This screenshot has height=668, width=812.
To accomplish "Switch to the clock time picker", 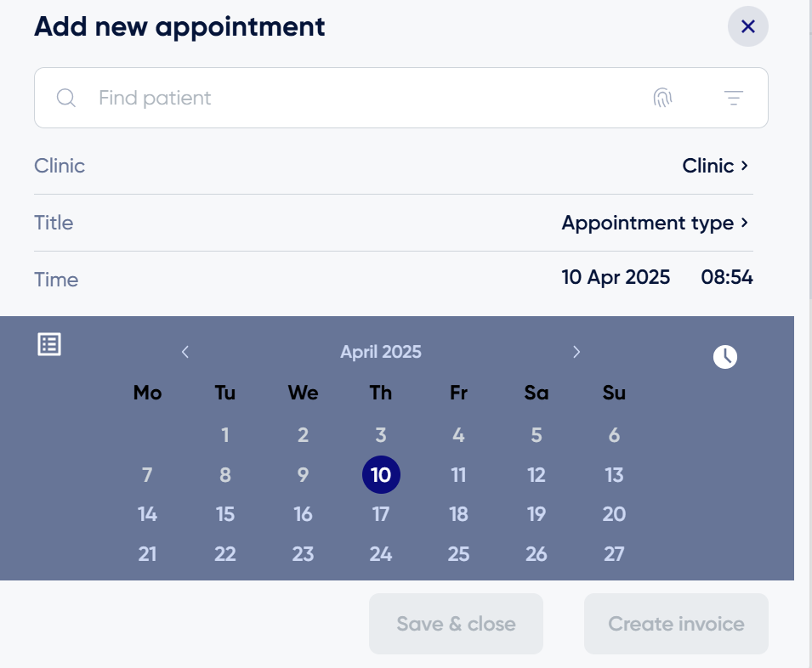I will pyautogui.click(x=725, y=356).
